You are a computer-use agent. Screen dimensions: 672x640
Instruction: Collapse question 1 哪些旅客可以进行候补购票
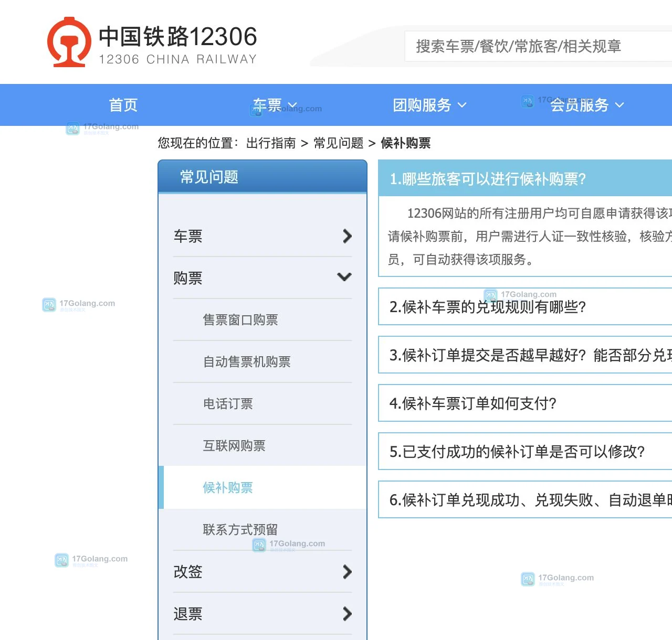(525, 178)
